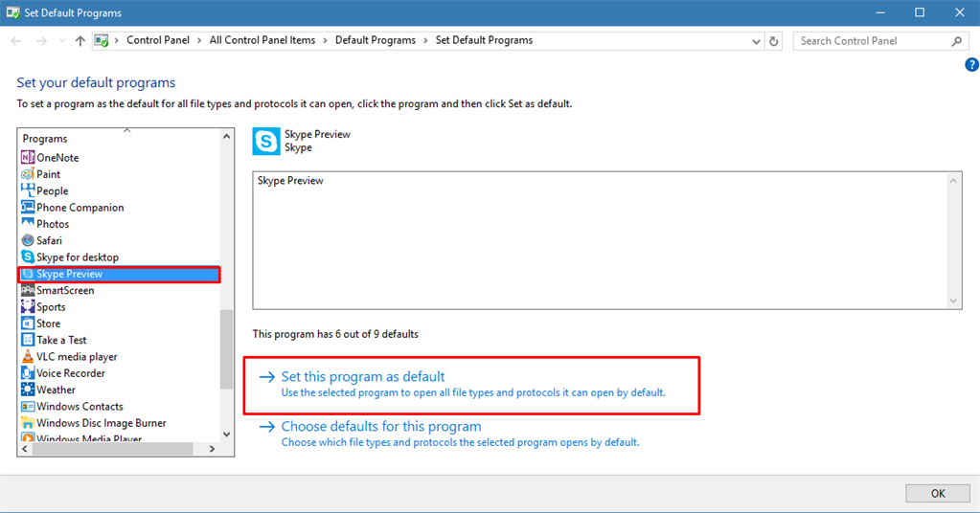Screen dimensions: 980x513
Task: Click the Paint program icon
Action: 28,174
